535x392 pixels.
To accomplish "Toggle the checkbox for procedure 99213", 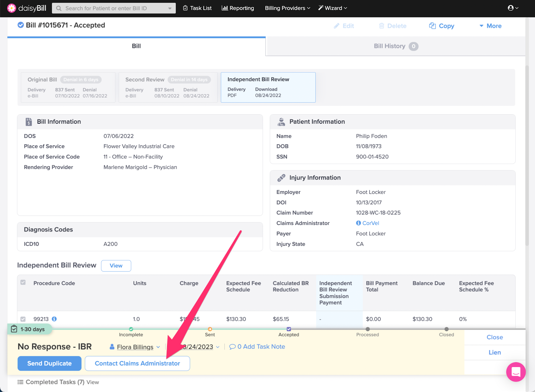I will (x=23, y=319).
